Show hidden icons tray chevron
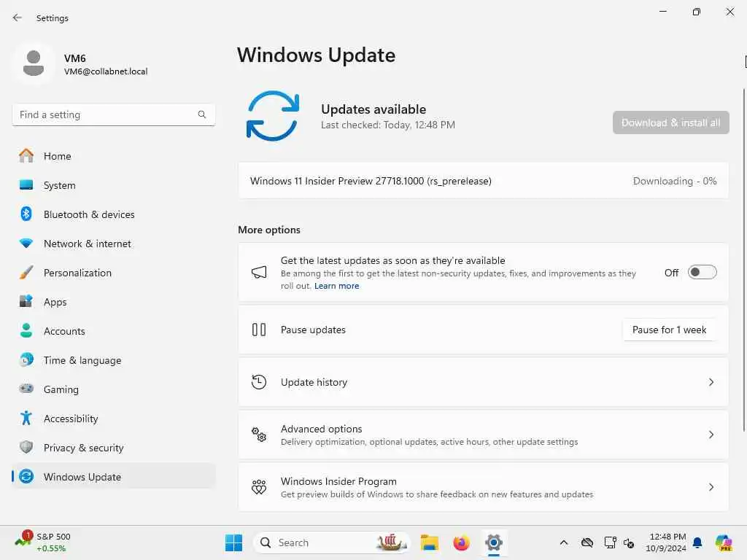Viewport: 747px width, 560px height. [x=564, y=542]
